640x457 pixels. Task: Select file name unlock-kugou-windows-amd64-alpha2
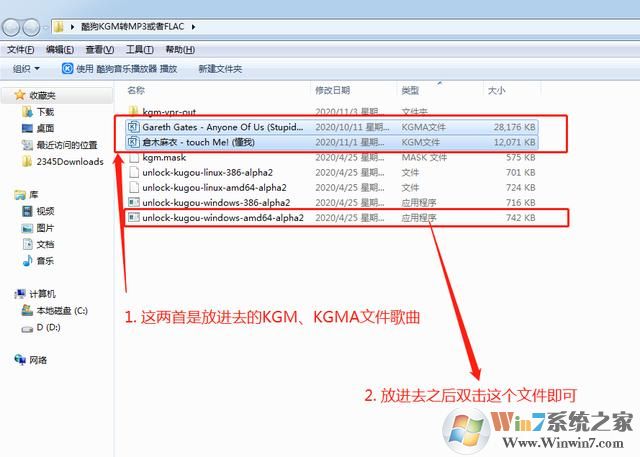223,217
